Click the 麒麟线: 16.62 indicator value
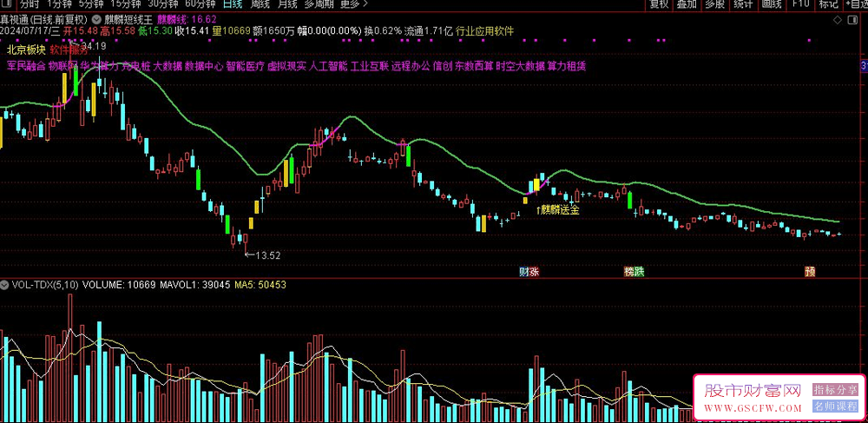 point(187,17)
